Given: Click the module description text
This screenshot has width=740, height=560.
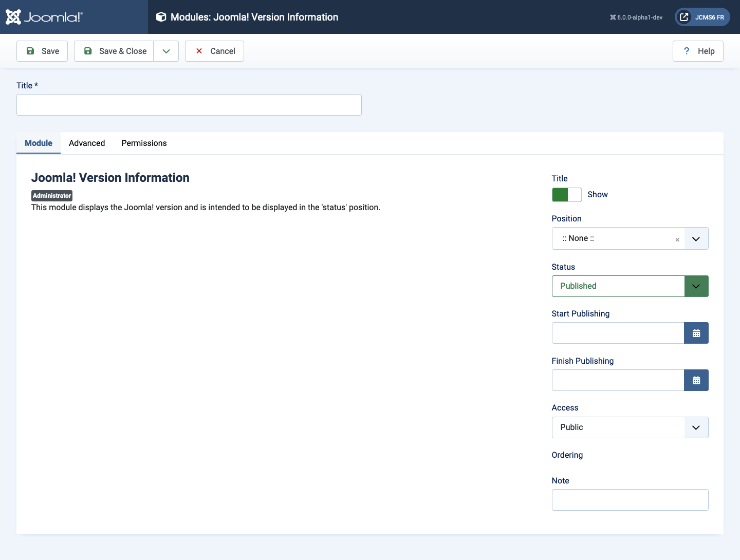Looking at the screenshot, I should click(x=206, y=208).
